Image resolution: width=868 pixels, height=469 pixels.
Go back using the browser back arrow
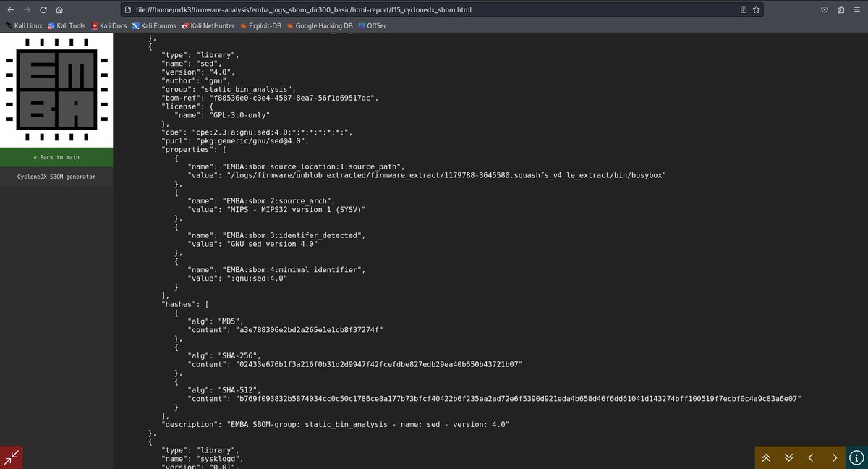coord(11,10)
